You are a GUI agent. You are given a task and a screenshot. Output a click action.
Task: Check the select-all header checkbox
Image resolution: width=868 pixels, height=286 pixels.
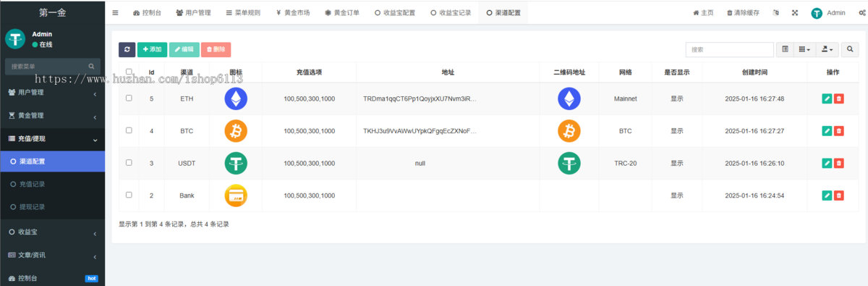[129, 72]
